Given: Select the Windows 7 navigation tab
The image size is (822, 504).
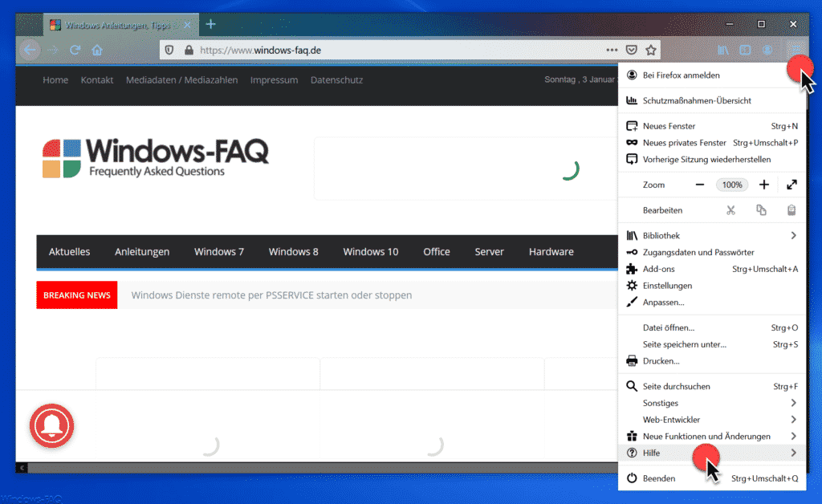Looking at the screenshot, I should [219, 252].
